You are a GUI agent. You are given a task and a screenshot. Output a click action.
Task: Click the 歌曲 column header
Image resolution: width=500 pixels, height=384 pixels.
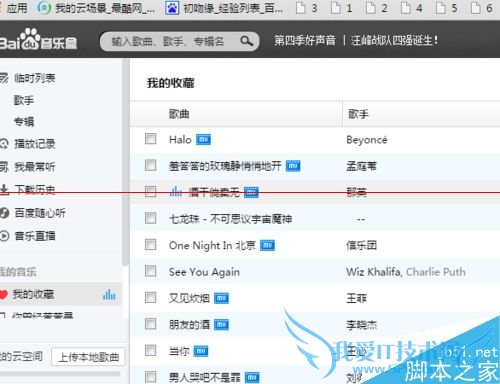click(179, 114)
